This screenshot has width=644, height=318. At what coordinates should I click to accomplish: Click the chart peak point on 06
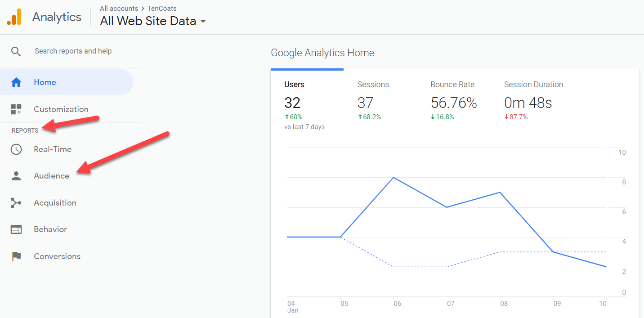(394, 177)
